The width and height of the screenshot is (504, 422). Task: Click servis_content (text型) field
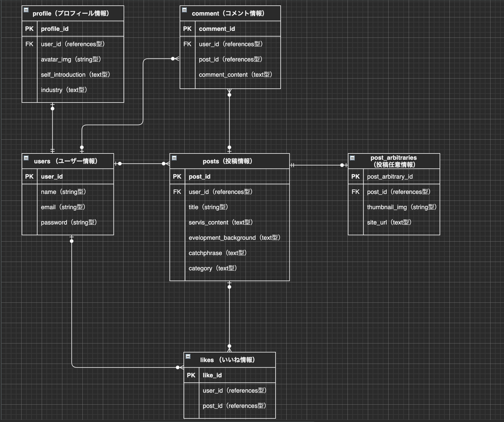221,222
